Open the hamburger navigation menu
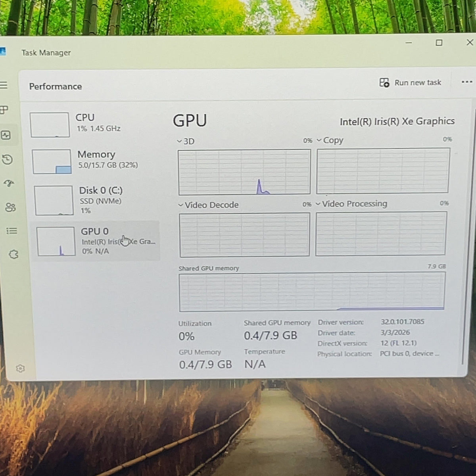Screen dimensions: 476x476 [4, 85]
